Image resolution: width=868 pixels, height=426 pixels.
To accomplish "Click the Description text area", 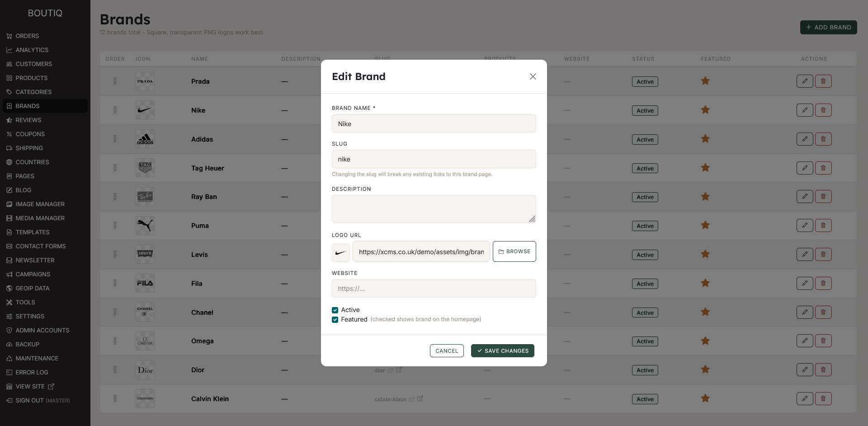I will click(x=434, y=209).
